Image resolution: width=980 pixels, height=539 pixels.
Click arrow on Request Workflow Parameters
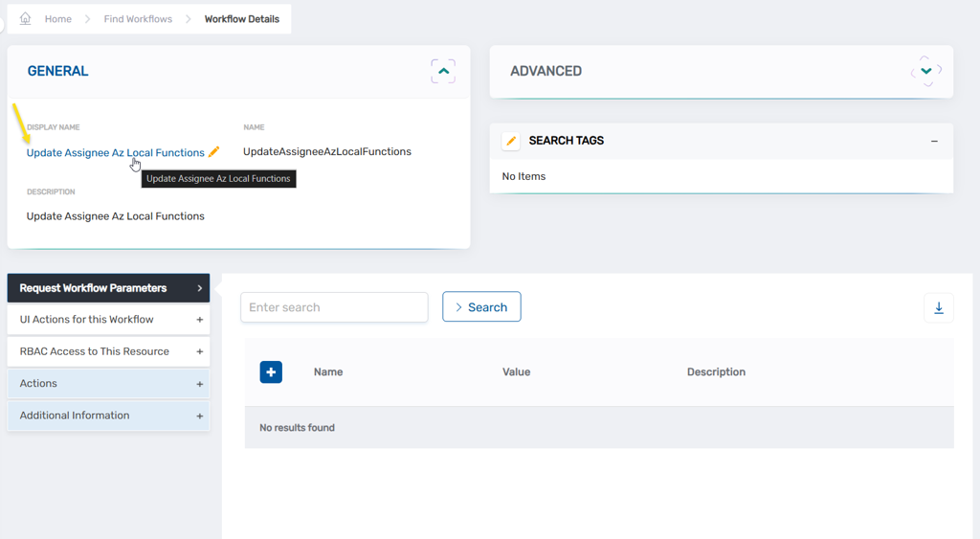click(200, 288)
